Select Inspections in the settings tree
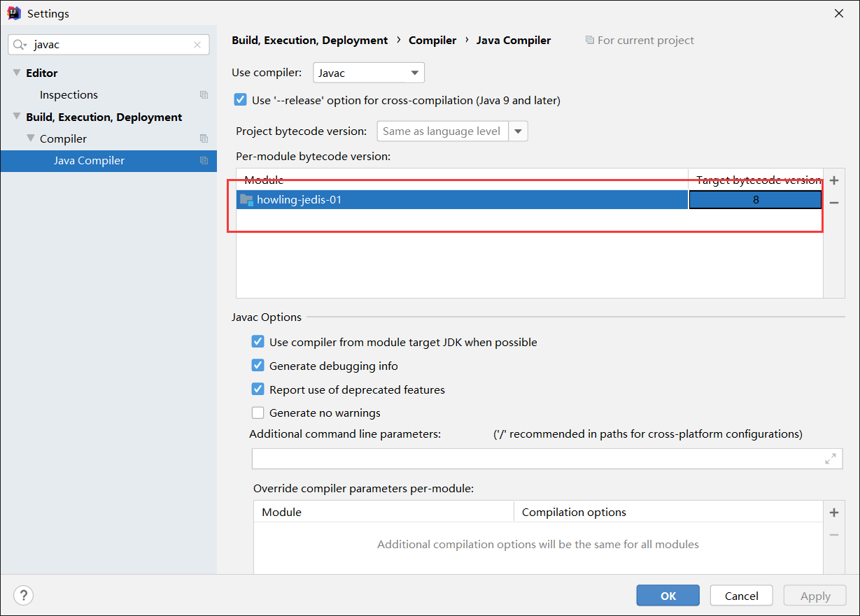 (x=69, y=95)
